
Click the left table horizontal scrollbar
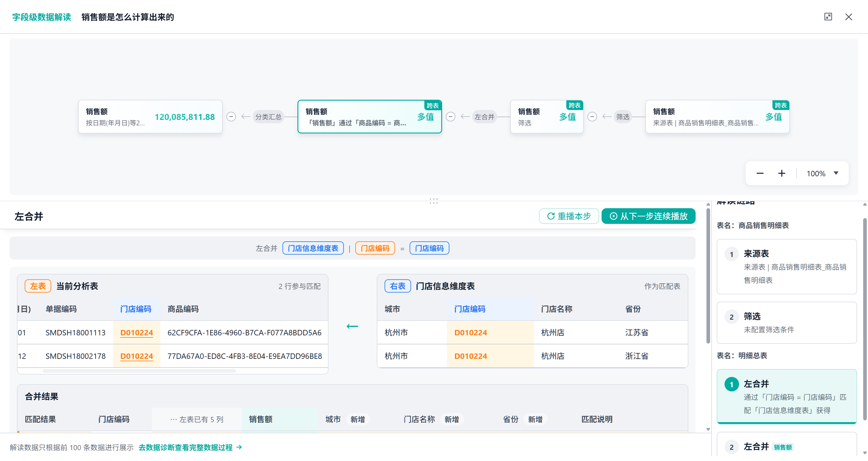pos(139,371)
